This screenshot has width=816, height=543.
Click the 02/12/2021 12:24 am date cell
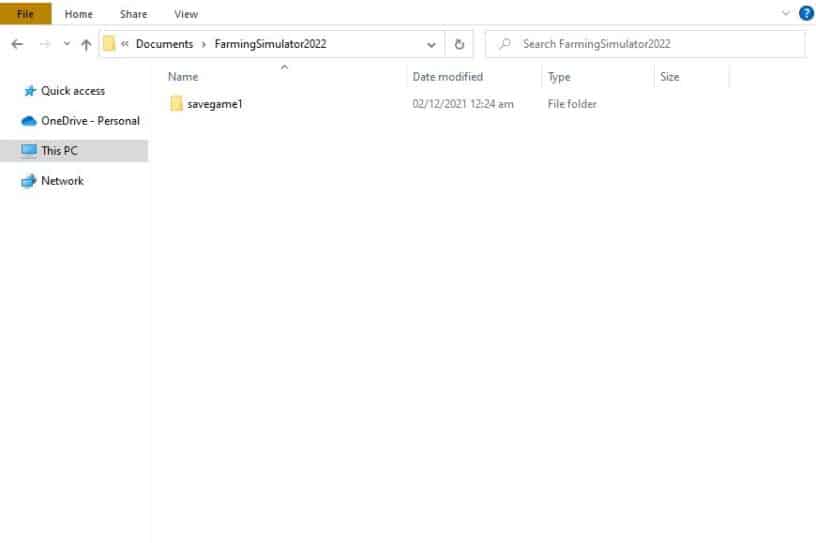(x=463, y=104)
